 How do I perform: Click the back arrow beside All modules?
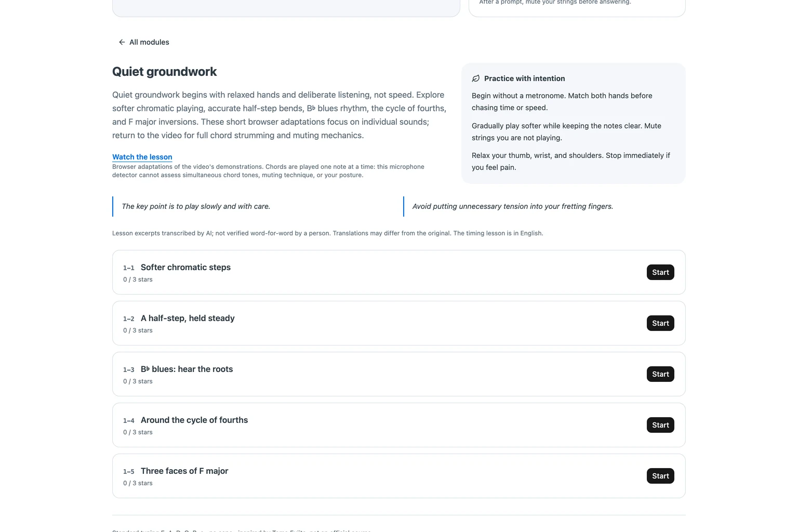click(122, 42)
